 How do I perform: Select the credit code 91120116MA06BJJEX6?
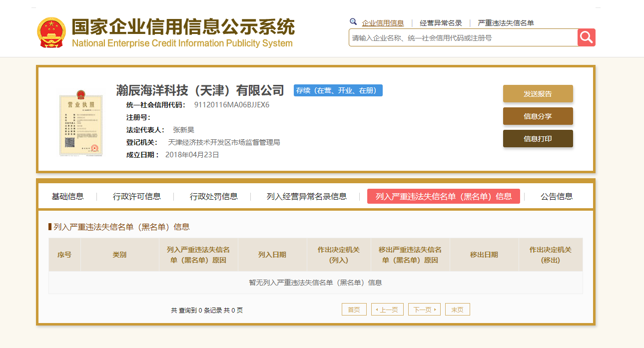232,105
